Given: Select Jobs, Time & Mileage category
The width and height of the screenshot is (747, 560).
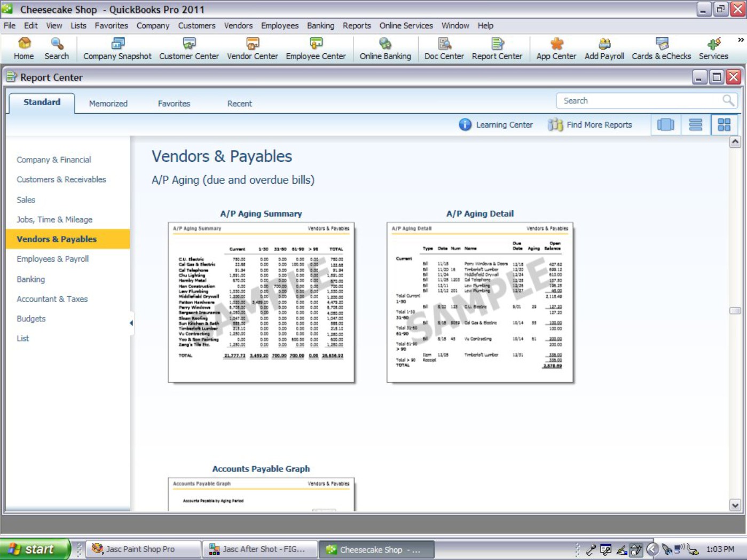Looking at the screenshot, I should 54,219.
